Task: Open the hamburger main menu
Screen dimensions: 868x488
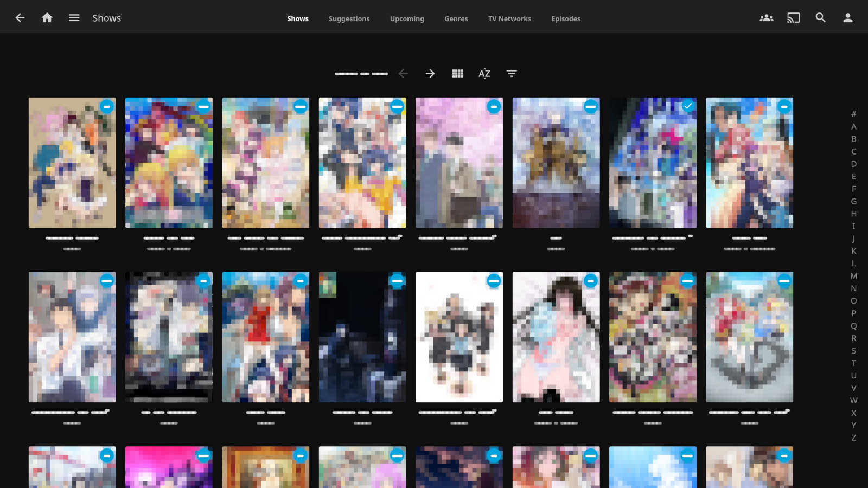Action: click(x=74, y=18)
